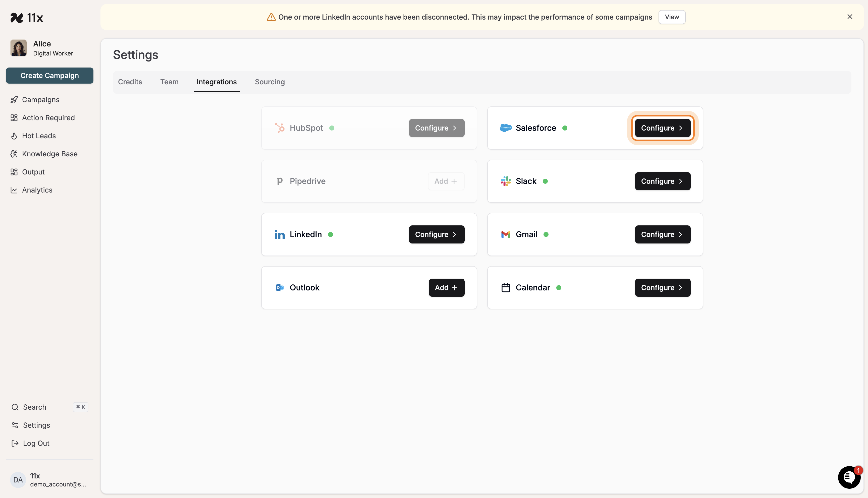The image size is (868, 498).
Task: Check the HubSpot connected status indicator
Action: point(332,128)
